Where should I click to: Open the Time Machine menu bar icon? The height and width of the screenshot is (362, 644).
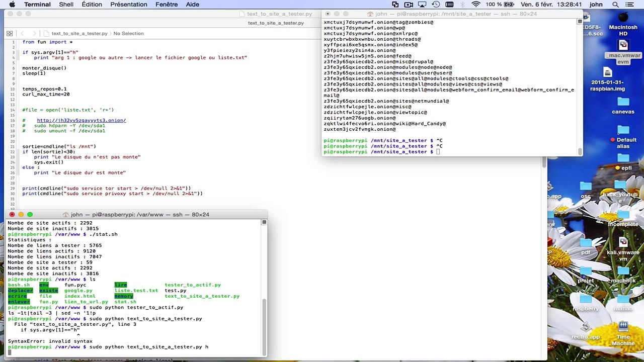436,5
